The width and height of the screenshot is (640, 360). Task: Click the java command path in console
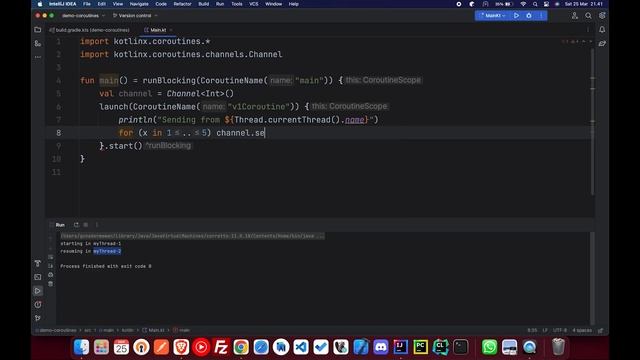193,236
